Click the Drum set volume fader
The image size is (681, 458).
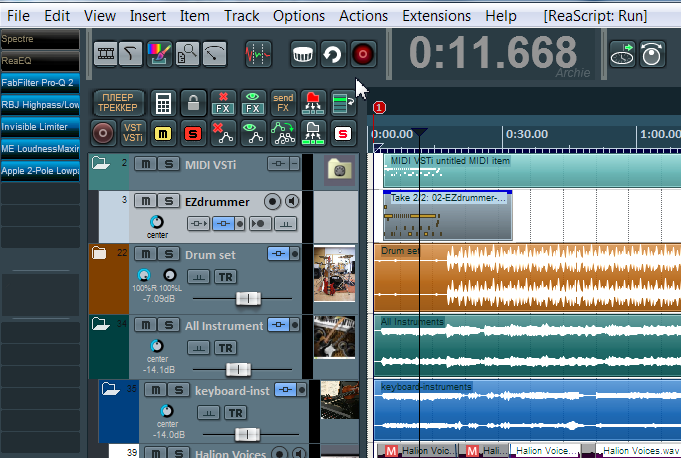coord(248,298)
